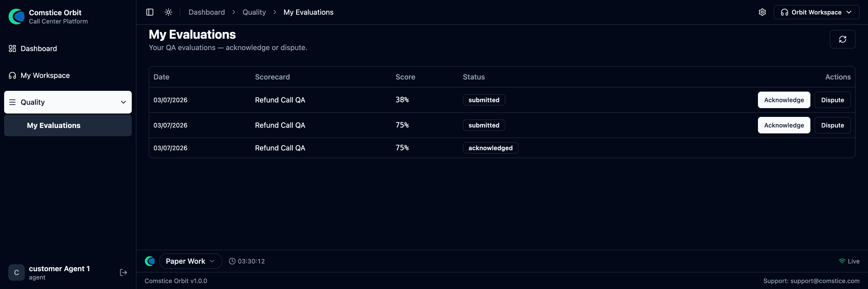Click the acknowledged status badge
This screenshot has height=289, width=868.
coord(490,148)
